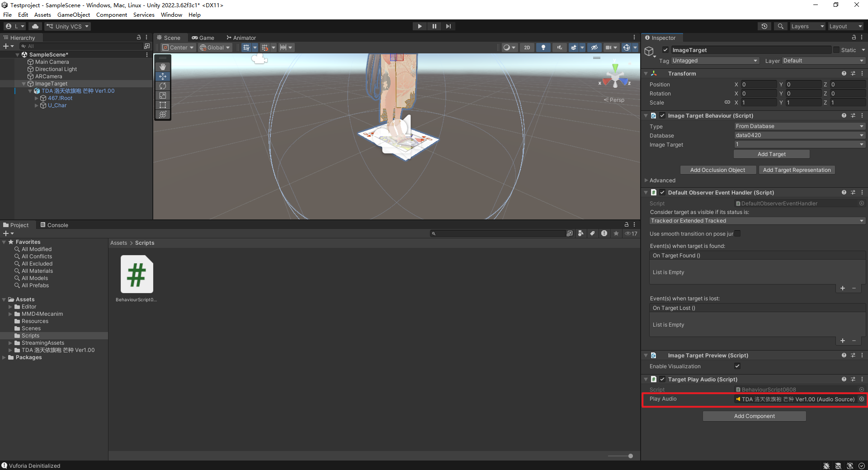Switch to the Console tab
The width and height of the screenshot is (868, 470).
click(54, 225)
